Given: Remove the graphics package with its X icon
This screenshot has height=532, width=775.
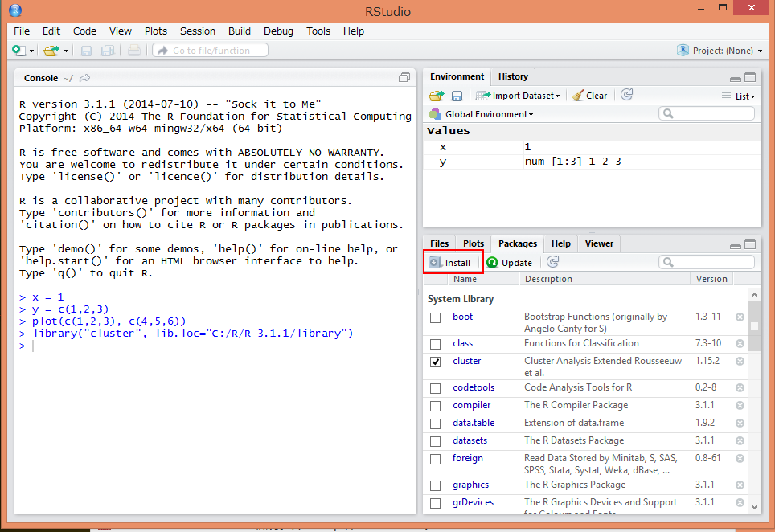Looking at the screenshot, I should [740, 485].
